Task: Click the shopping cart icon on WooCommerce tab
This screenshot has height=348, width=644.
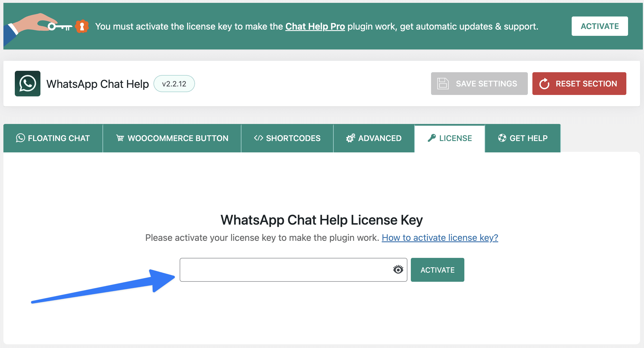Action: pos(120,138)
